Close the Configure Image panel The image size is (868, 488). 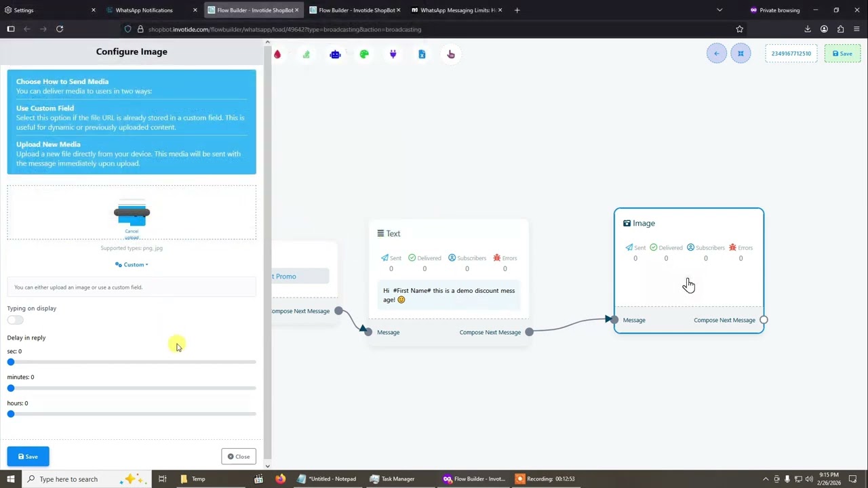point(239,456)
